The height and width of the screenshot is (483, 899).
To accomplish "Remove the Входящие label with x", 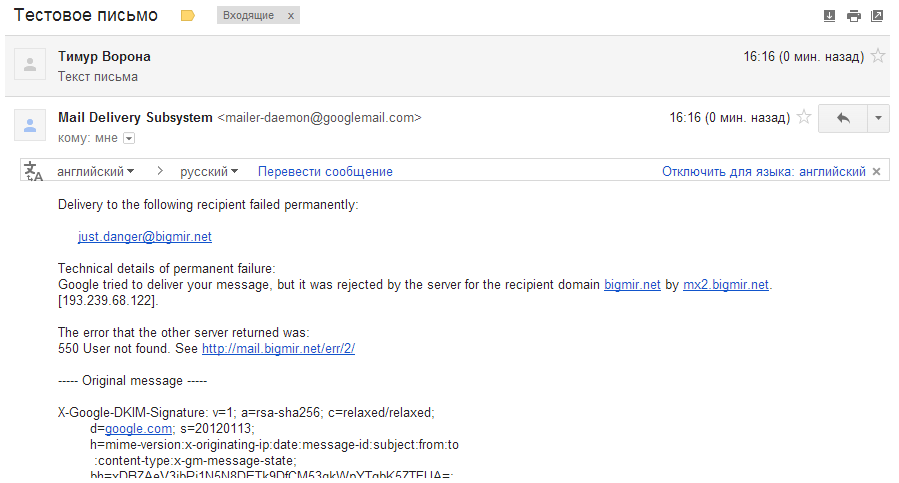I will 291,16.
